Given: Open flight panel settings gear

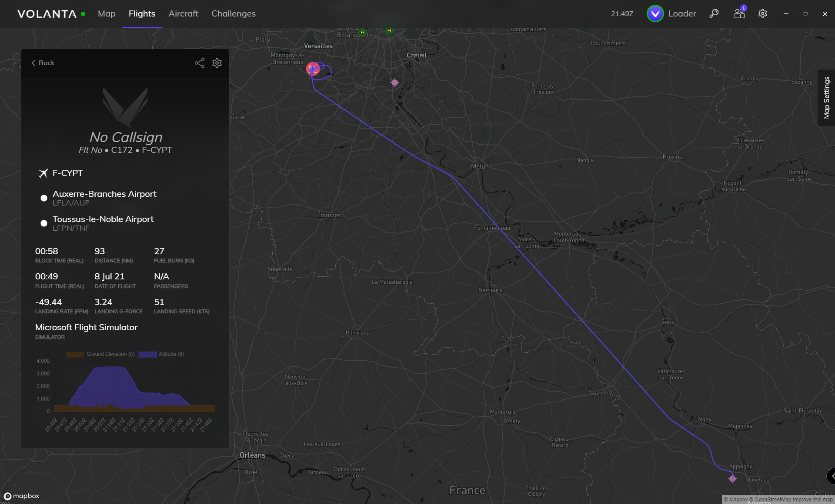Looking at the screenshot, I should pyautogui.click(x=217, y=63).
